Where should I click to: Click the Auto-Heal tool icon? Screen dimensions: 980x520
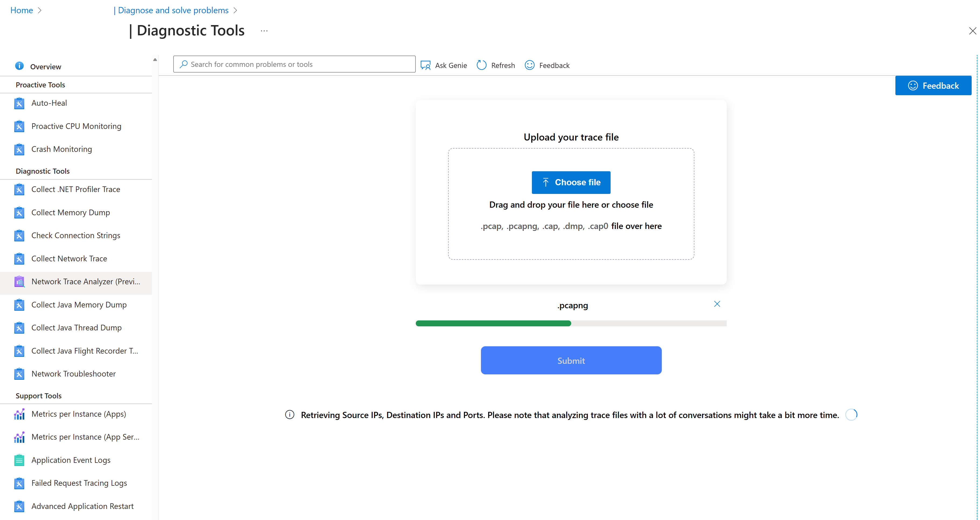click(19, 103)
